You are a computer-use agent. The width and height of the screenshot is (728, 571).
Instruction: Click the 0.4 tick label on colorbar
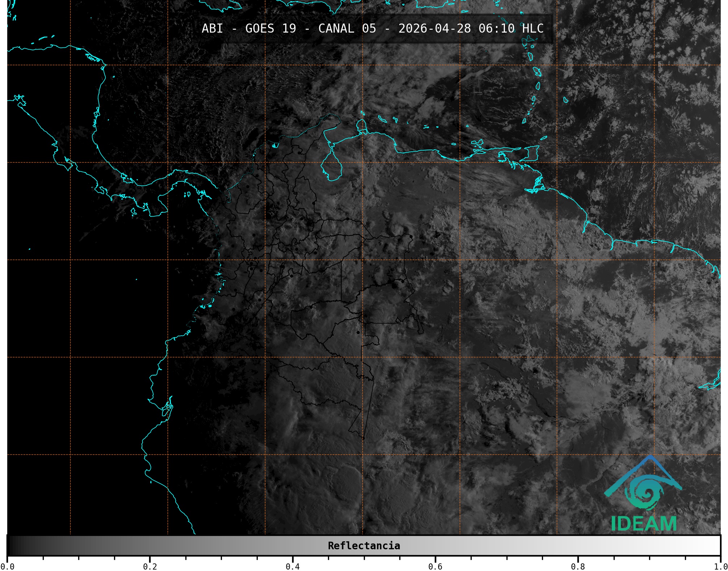(293, 566)
